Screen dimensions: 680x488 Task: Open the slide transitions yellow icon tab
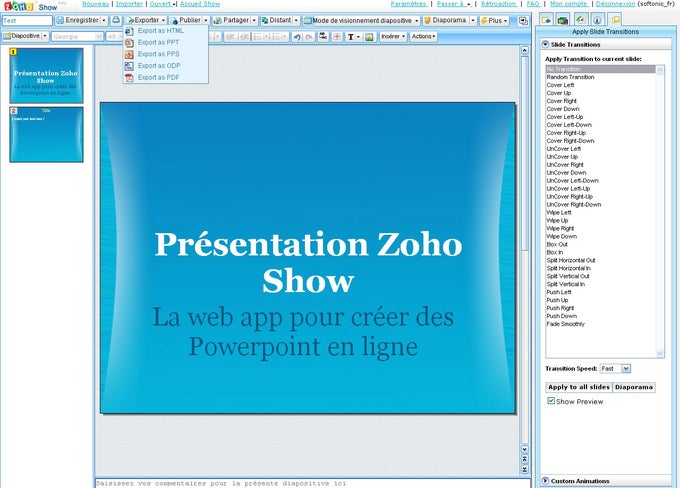[x=615, y=20]
